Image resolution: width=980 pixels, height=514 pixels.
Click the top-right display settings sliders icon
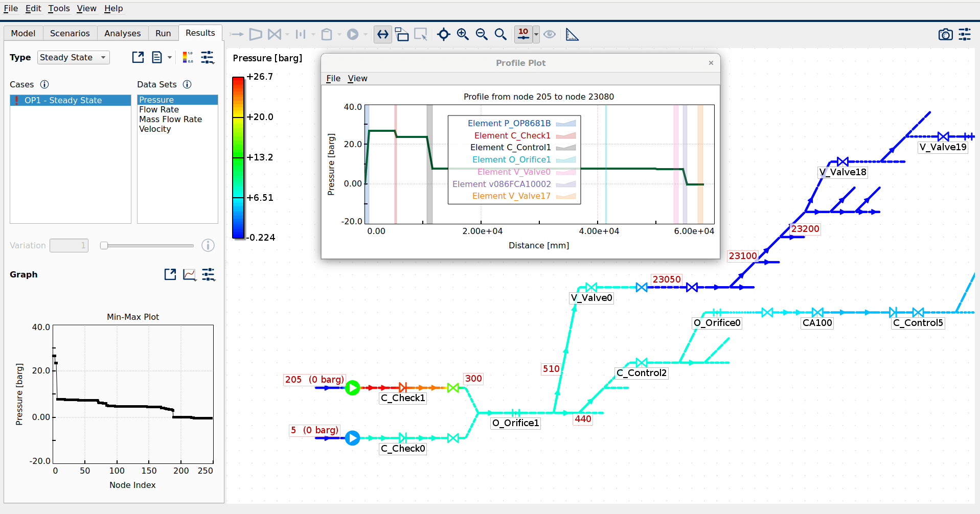[x=965, y=34]
